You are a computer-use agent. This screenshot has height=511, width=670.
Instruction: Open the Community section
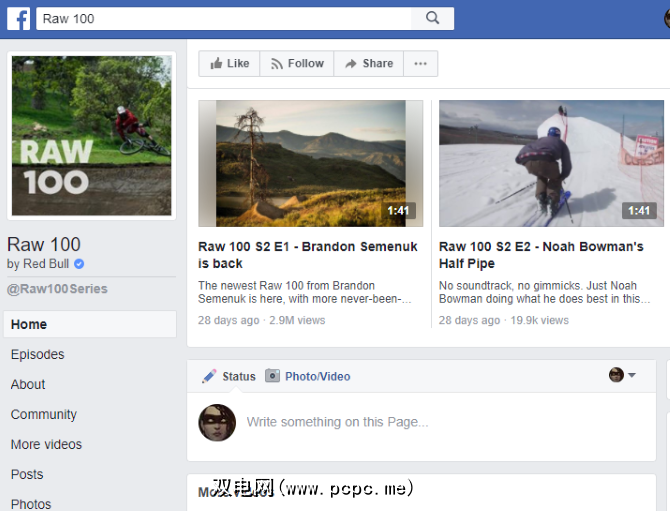pos(44,414)
